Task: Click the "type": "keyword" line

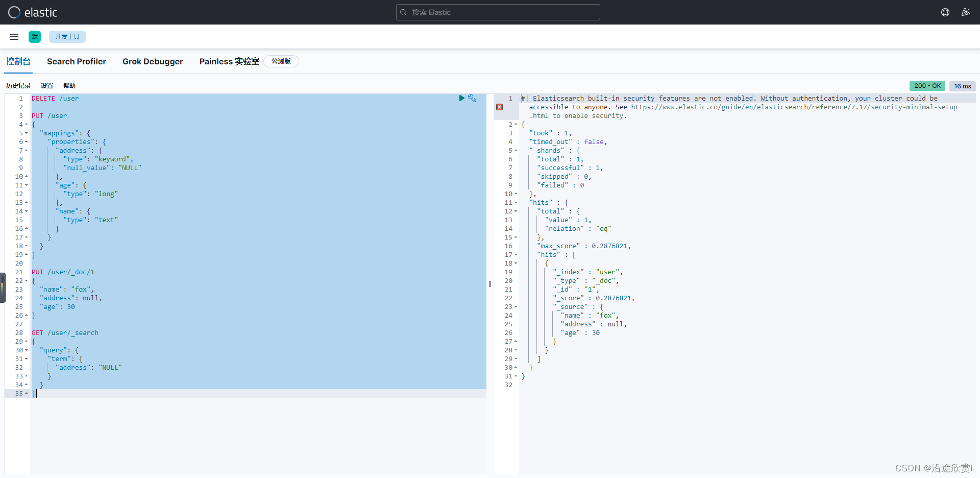Action: click(99, 159)
